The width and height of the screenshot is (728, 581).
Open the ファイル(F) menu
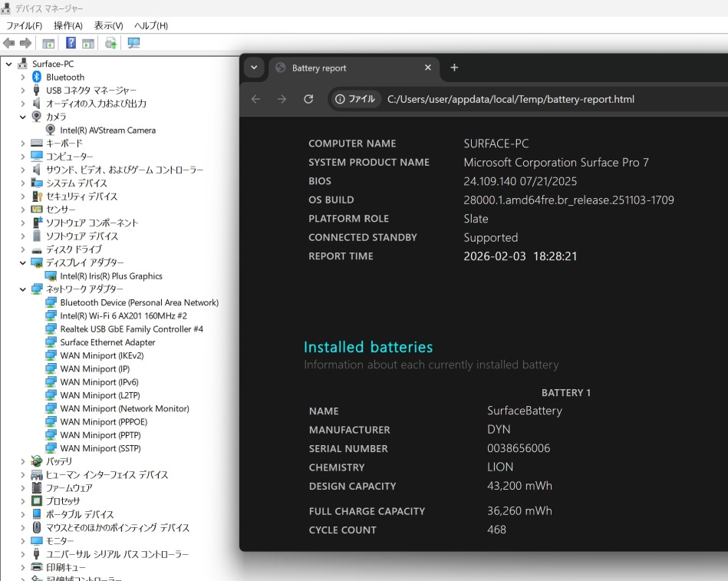coord(24,26)
